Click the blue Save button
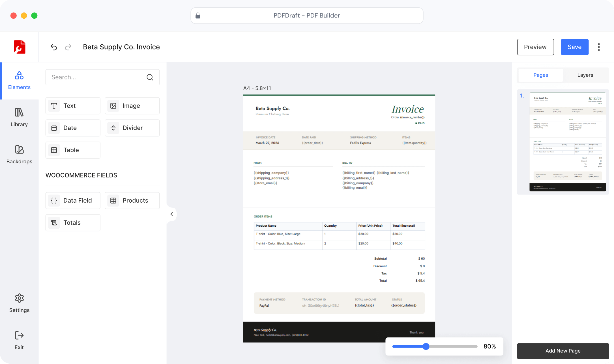The height and width of the screenshot is (364, 614). (x=574, y=47)
